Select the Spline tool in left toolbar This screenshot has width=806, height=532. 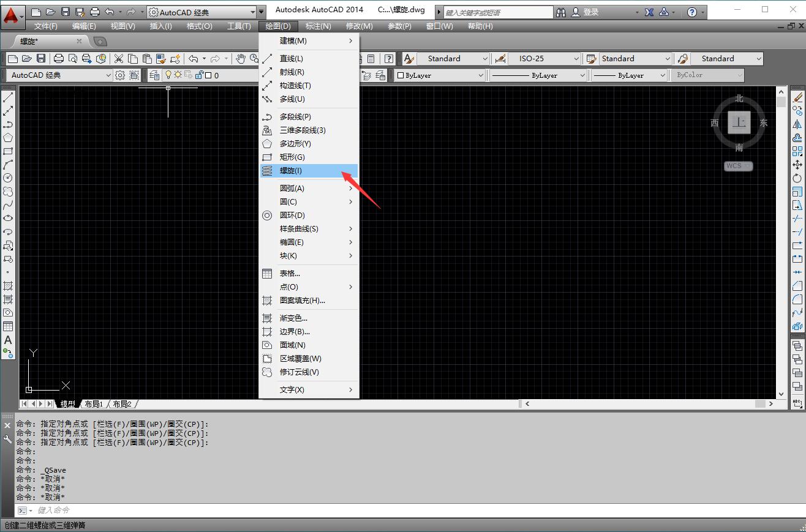point(8,205)
